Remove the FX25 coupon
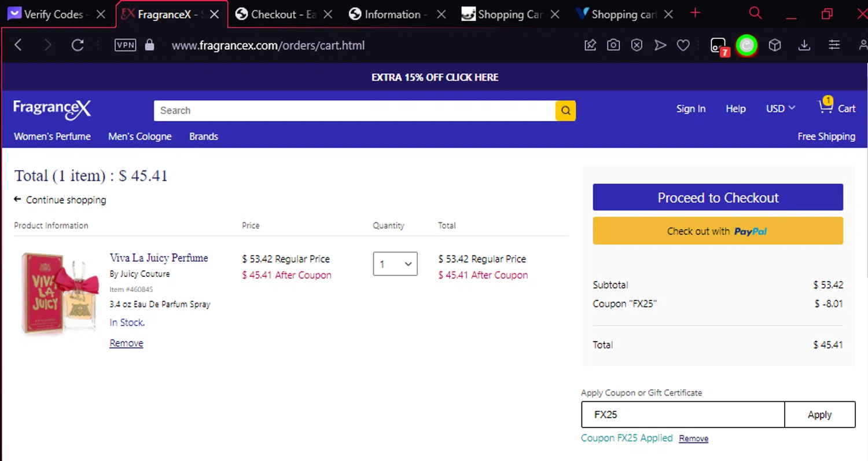The width and height of the screenshot is (868, 461). pyautogui.click(x=693, y=439)
